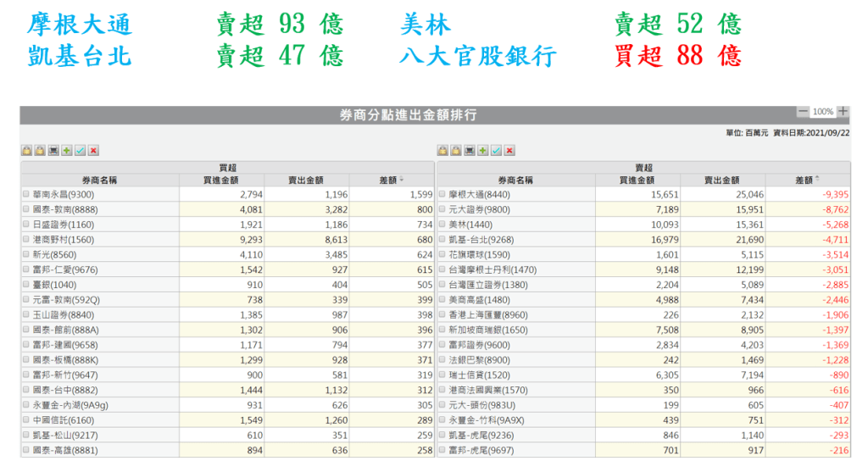Check the box for 華南永昌(9300)

[x=26, y=194]
